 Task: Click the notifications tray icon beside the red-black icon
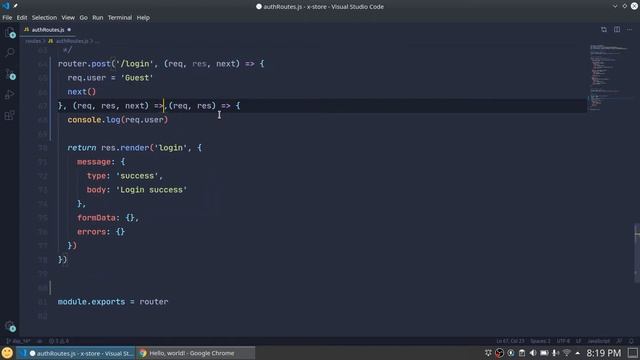point(511,353)
